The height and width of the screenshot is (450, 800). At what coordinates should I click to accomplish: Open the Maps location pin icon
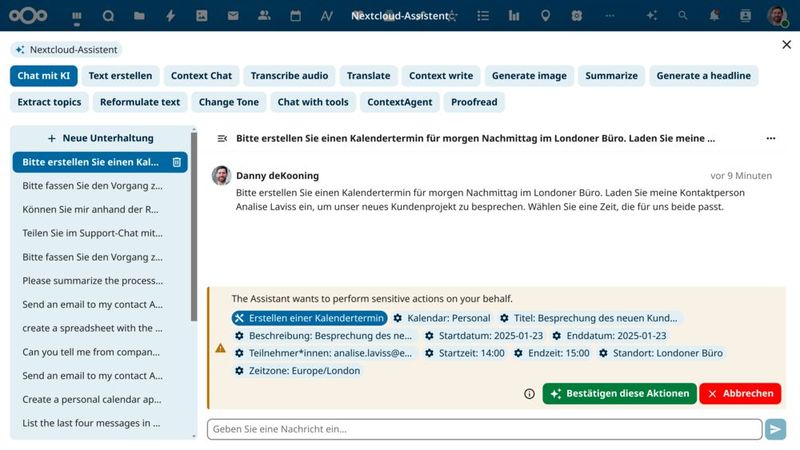point(545,16)
